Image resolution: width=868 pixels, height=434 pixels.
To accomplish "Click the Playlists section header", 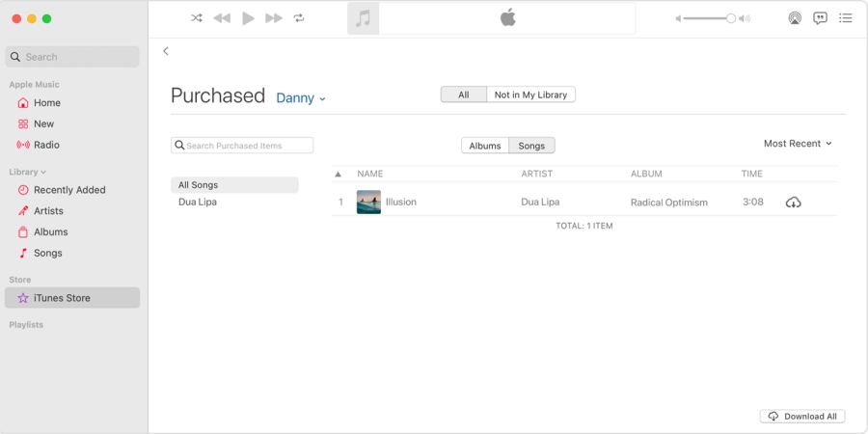I will [26, 325].
